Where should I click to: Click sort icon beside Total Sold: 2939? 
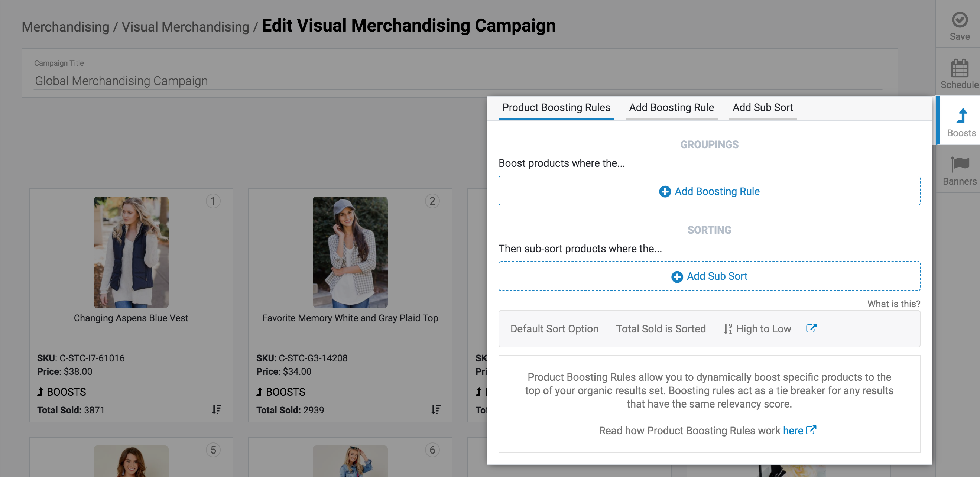click(436, 409)
